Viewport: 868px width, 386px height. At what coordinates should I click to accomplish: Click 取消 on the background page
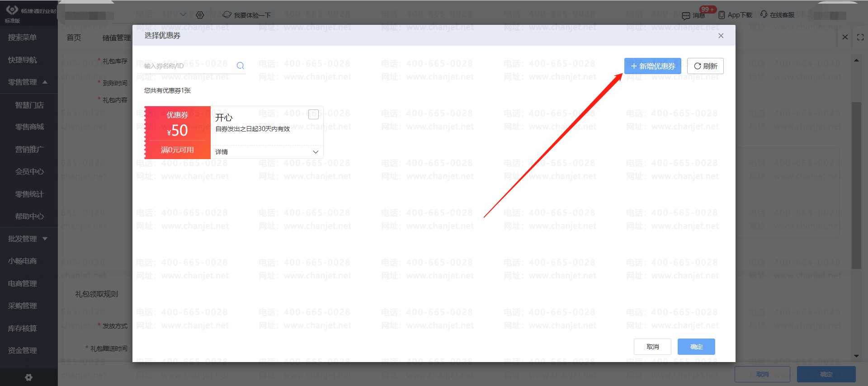click(x=762, y=374)
